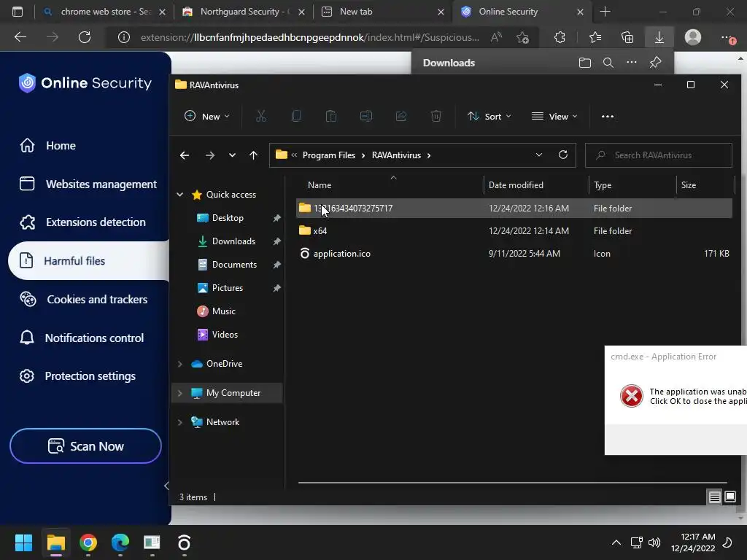Collapse the Quick access tree node
Viewport: 747px width, 560px height.
pyautogui.click(x=180, y=194)
